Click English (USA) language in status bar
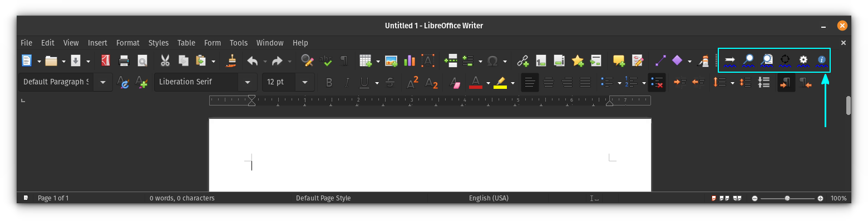 (489, 198)
